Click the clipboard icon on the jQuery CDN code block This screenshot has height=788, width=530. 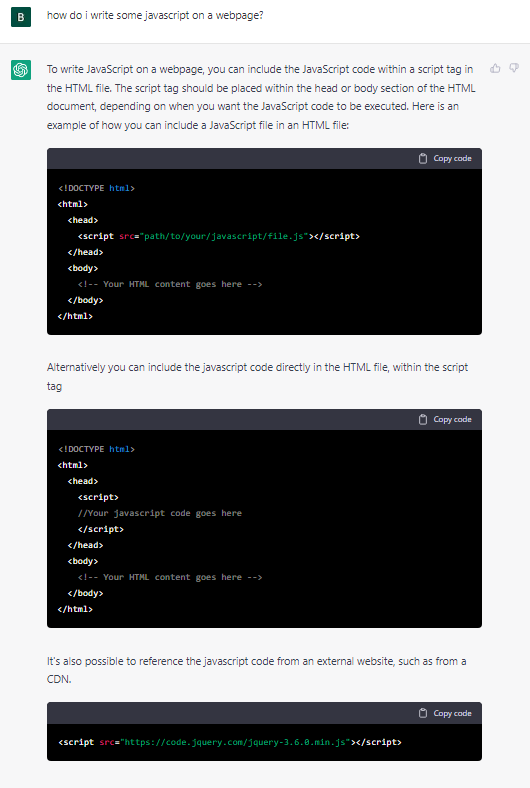tap(423, 713)
